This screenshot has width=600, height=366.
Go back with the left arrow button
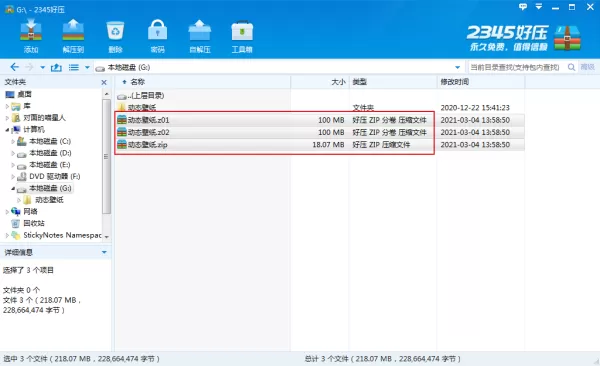point(14,67)
